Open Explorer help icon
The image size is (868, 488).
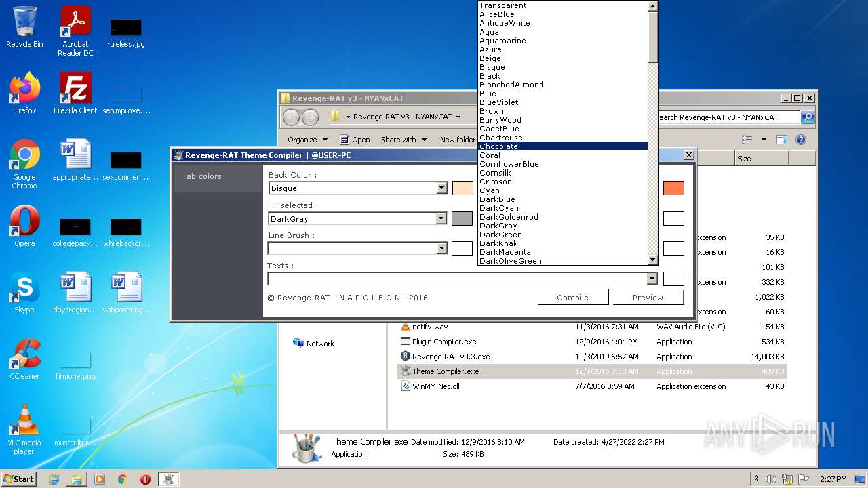800,140
